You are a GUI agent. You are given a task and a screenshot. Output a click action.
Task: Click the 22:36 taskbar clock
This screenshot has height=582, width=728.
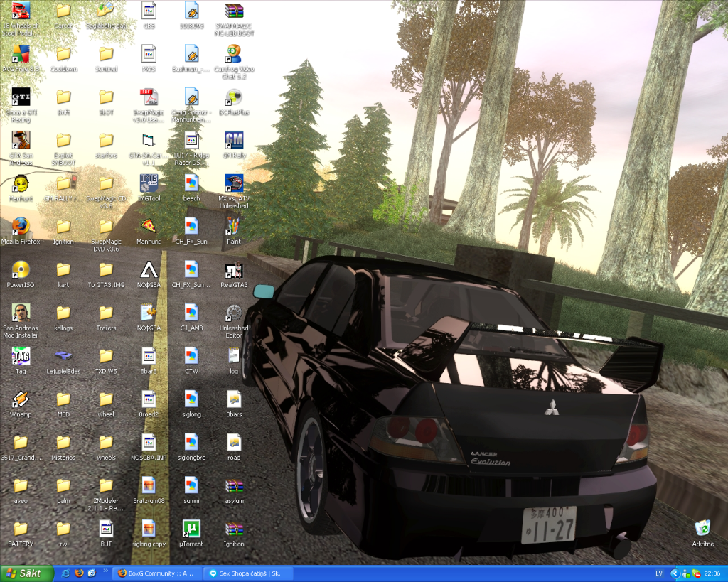coord(712,573)
